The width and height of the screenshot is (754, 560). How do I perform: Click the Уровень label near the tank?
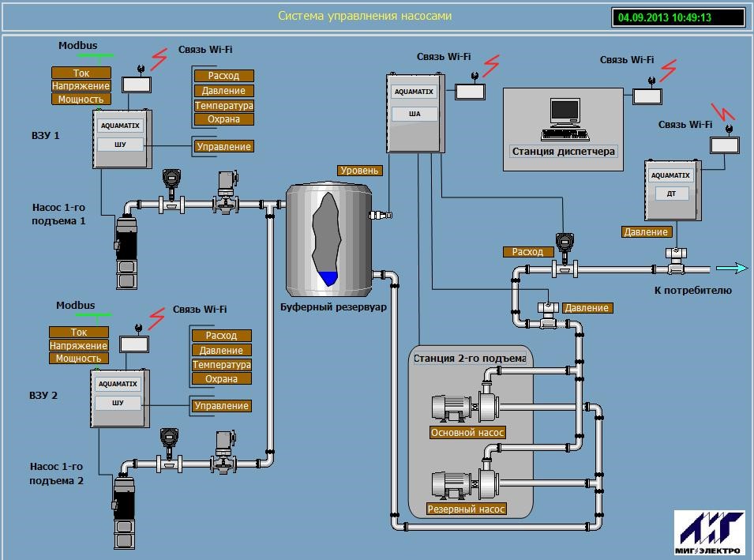click(x=359, y=171)
